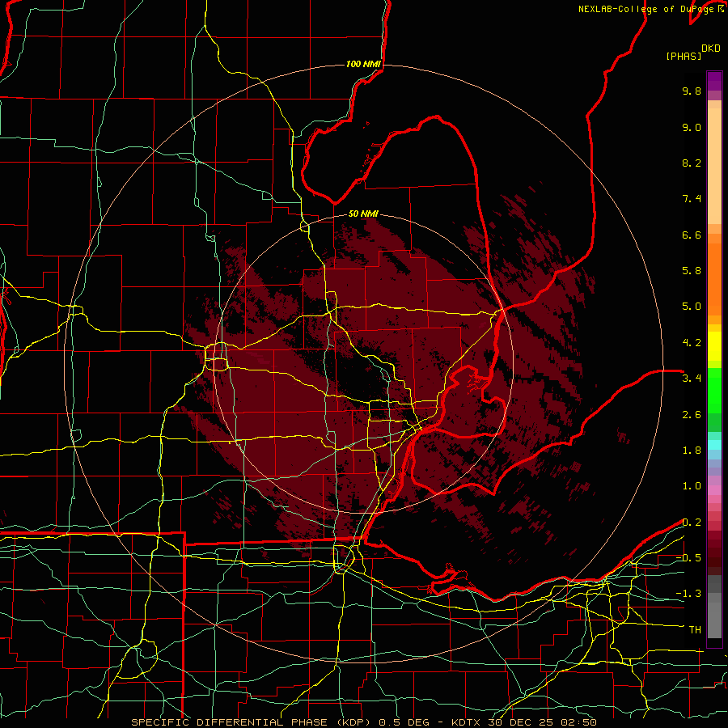Click the 5.0 value on the scale

[x=692, y=307]
